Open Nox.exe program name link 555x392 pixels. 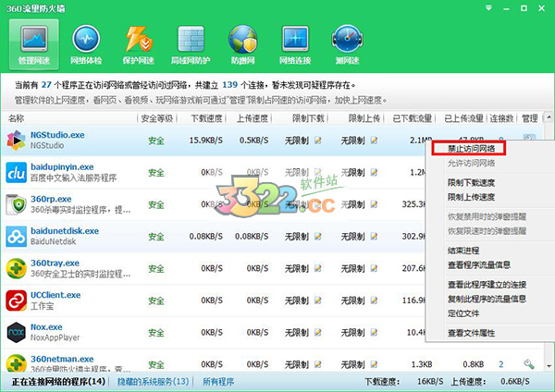(46, 327)
